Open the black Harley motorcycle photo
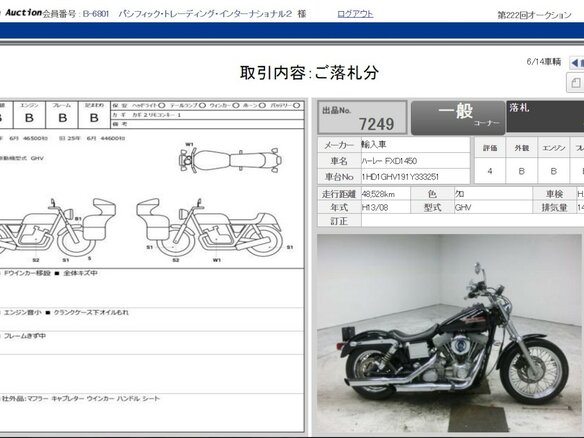584x438 pixels. [449, 333]
